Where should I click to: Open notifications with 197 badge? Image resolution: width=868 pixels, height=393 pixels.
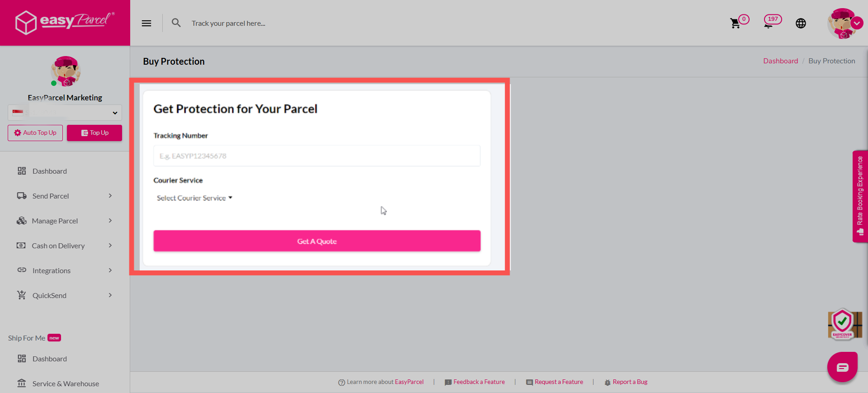772,21
